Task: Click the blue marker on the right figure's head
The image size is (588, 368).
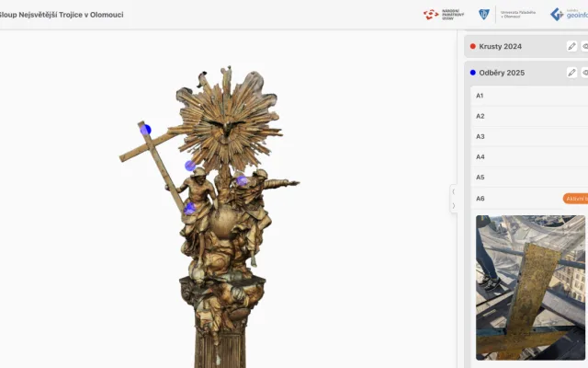Action: [x=242, y=181]
